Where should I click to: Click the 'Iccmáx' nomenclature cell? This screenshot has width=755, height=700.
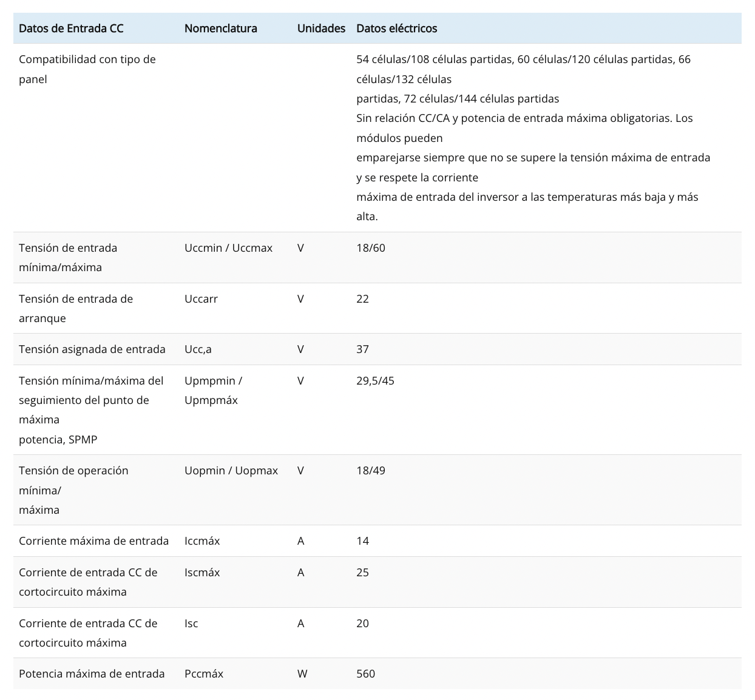tap(202, 541)
